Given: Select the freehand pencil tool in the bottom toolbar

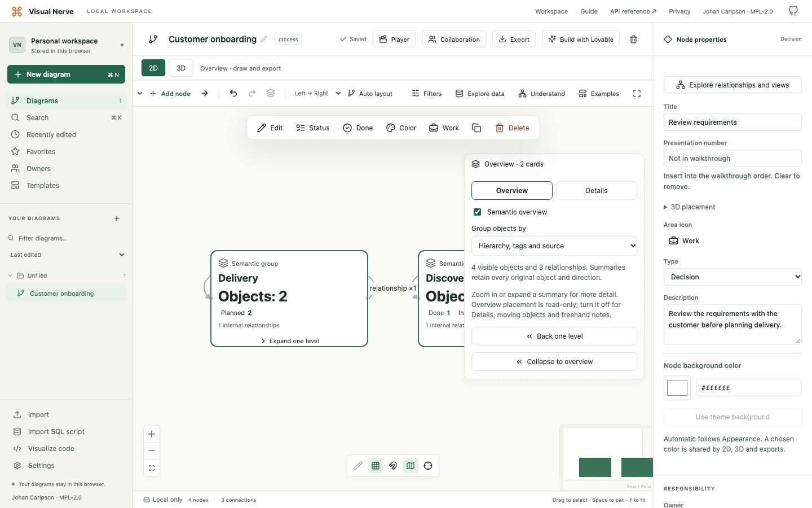Looking at the screenshot, I should (358, 466).
